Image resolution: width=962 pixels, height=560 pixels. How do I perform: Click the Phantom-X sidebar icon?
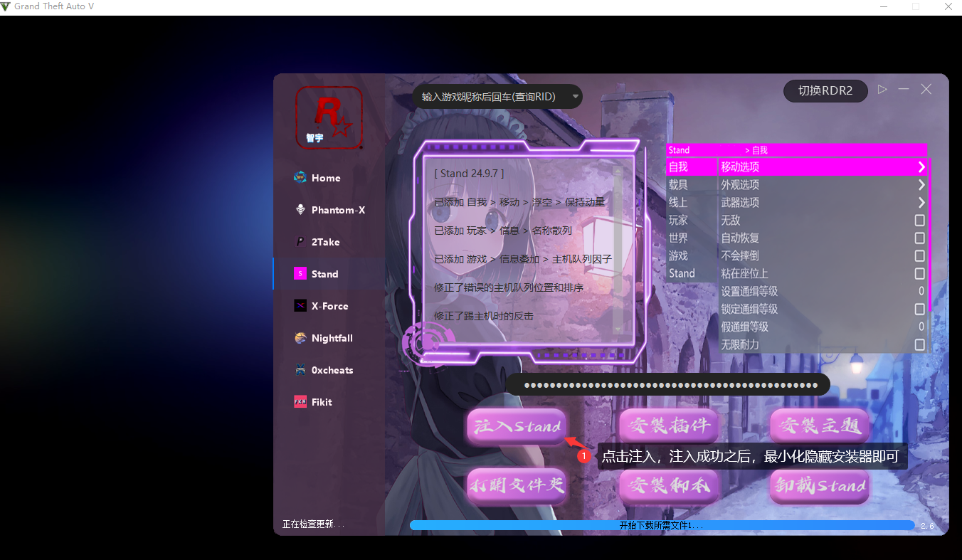pyautogui.click(x=300, y=210)
